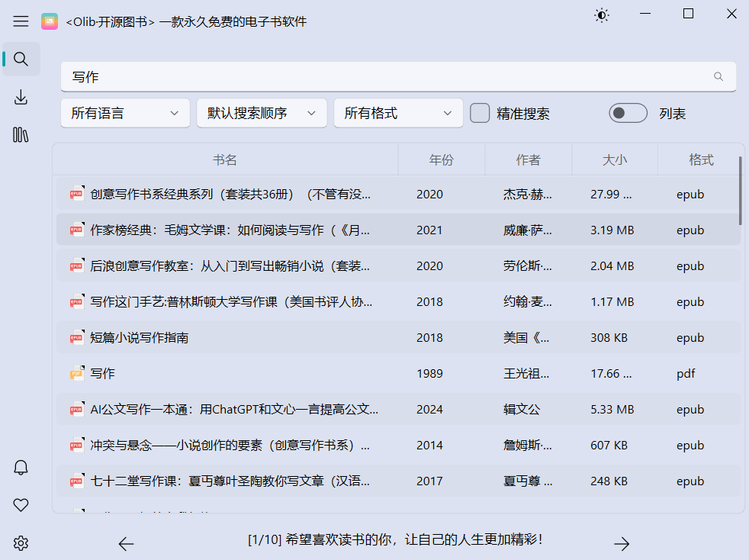Select book 作家榜经典：毛姆文学课
The width and height of the screenshot is (749, 560).
[x=230, y=230]
